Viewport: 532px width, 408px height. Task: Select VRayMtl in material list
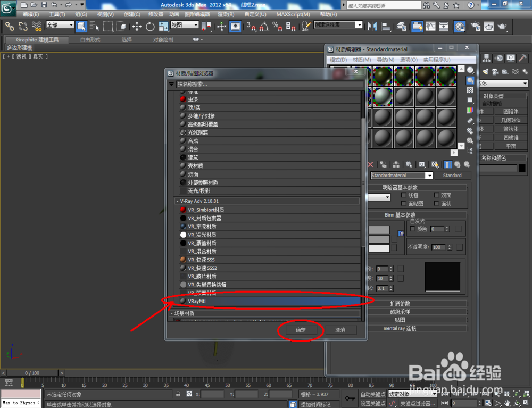click(x=270, y=301)
